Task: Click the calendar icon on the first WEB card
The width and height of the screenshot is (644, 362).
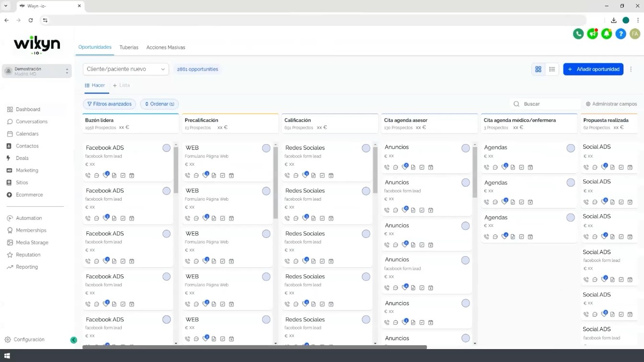Action: point(231,175)
